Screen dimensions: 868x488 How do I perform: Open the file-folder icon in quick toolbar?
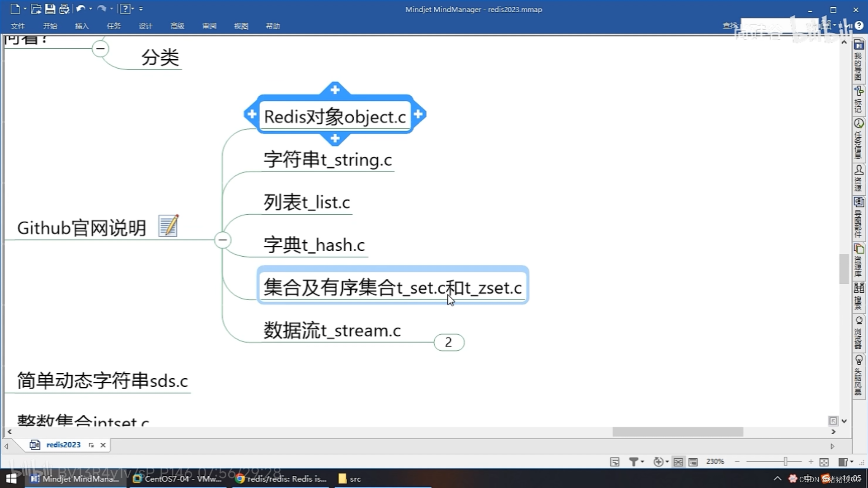pos(36,9)
